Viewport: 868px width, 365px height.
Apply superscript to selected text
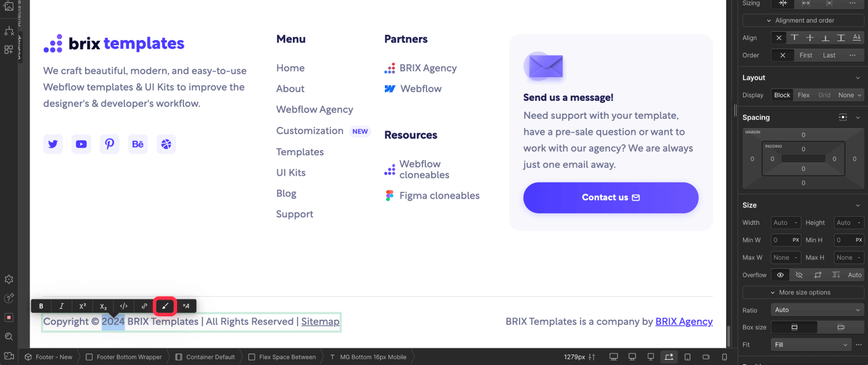82,306
